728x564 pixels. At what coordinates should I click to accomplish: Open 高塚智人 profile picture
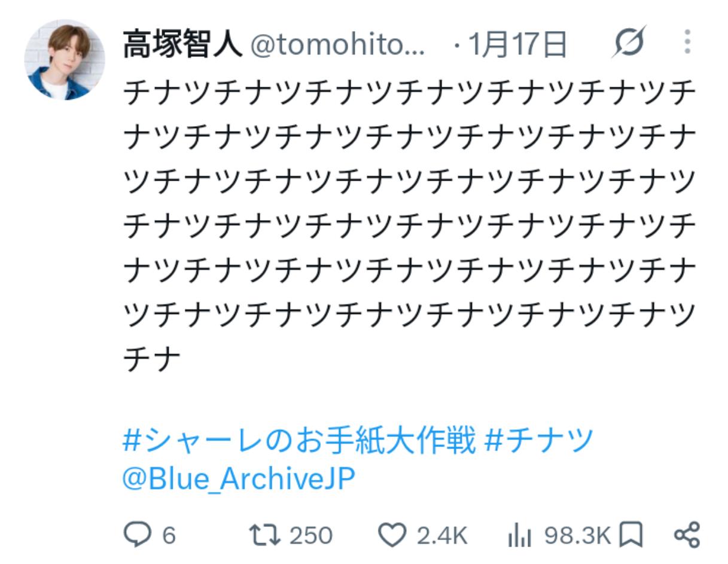(x=65, y=59)
